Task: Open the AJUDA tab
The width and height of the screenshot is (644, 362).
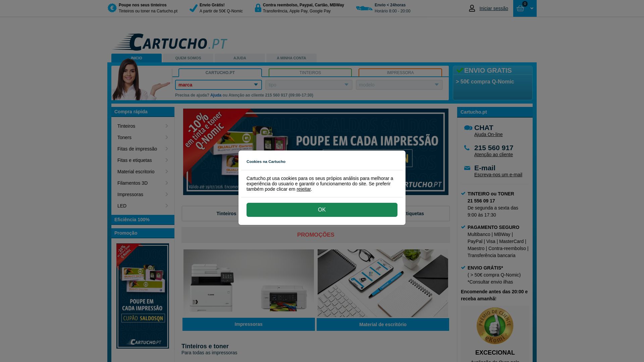Action: (240, 58)
